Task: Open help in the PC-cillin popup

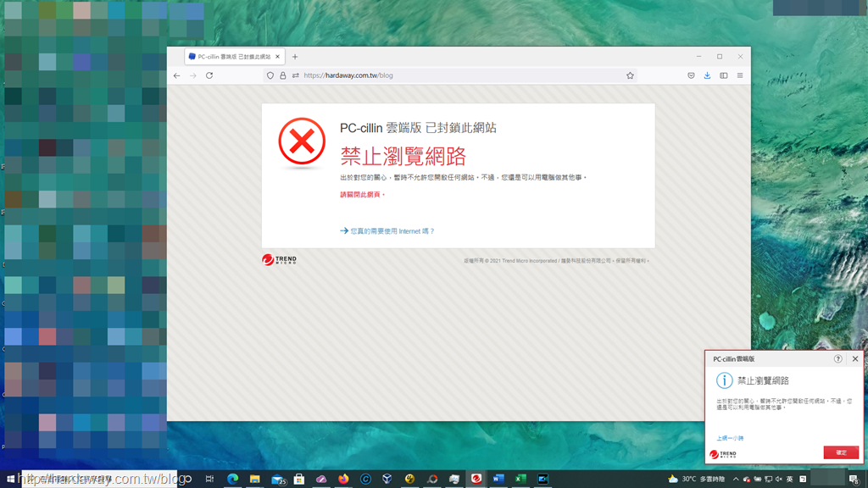Action: (x=838, y=358)
